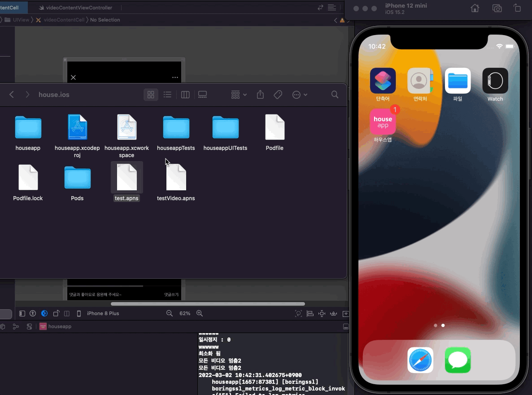Open the Files app on simulator
532x395 pixels.
(x=458, y=81)
